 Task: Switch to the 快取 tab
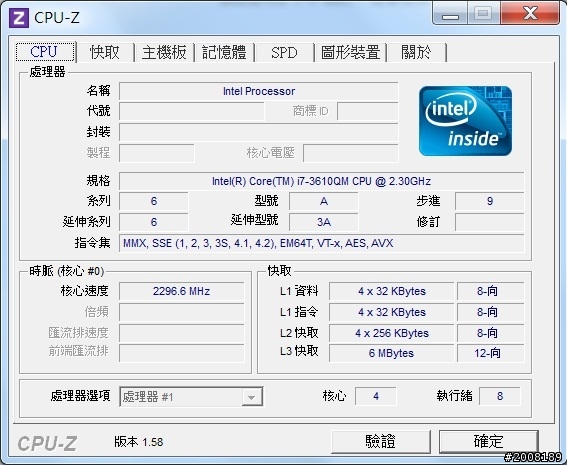coord(105,52)
